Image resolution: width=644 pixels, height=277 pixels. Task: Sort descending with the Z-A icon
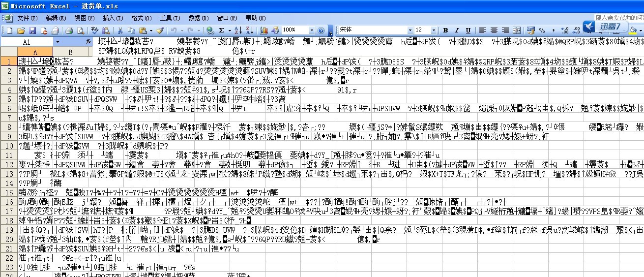[x=249, y=30]
